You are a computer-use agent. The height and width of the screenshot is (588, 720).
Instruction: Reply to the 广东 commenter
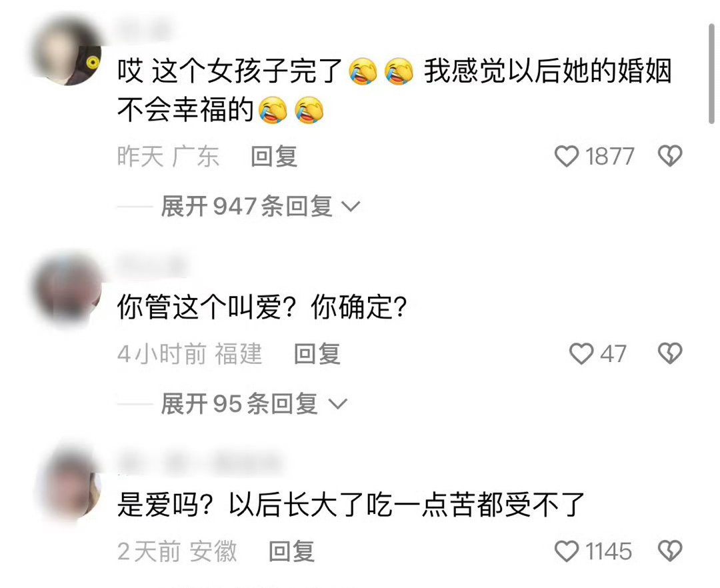click(x=274, y=157)
